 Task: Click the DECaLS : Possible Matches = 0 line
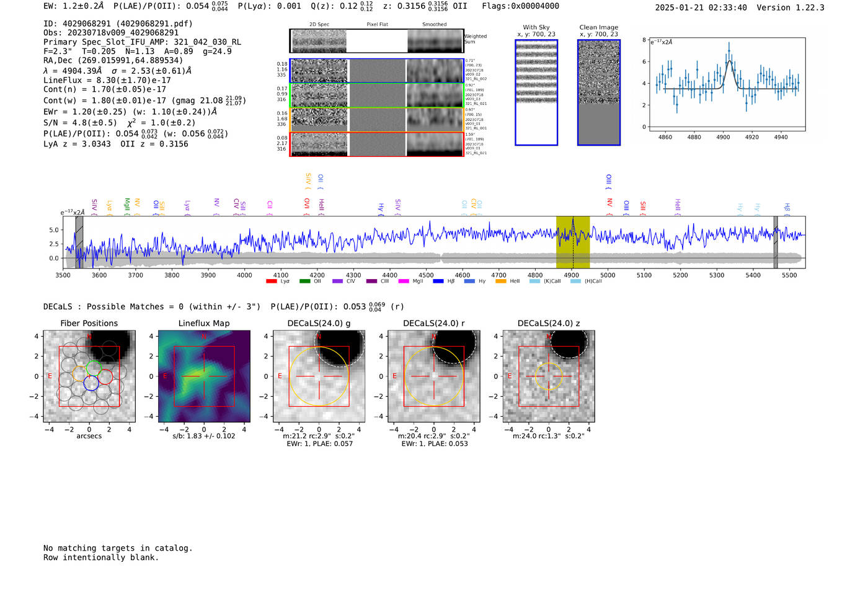152,306
